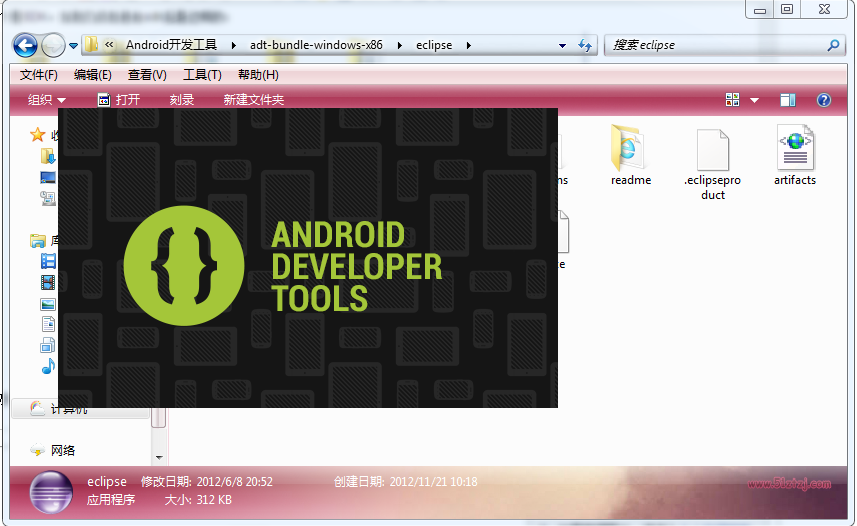Click 修改日期 value 2012/6/8 20:52

click(234, 482)
